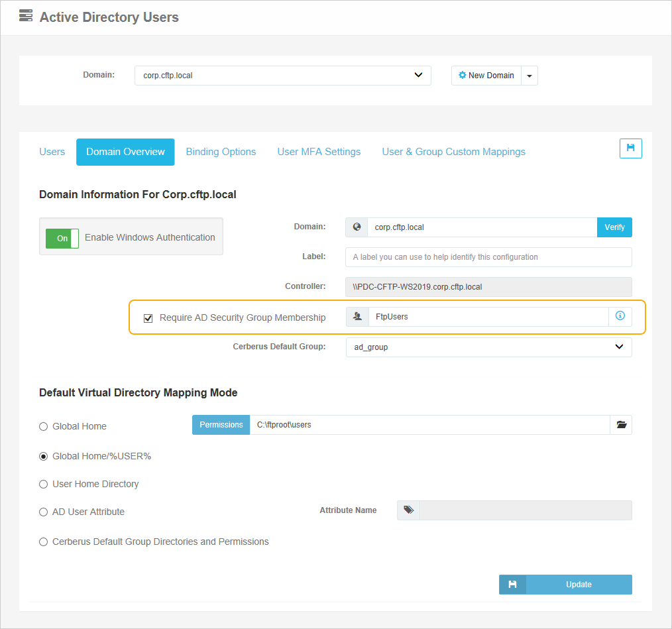Select Global Home/%USER% radio option

pyautogui.click(x=43, y=457)
